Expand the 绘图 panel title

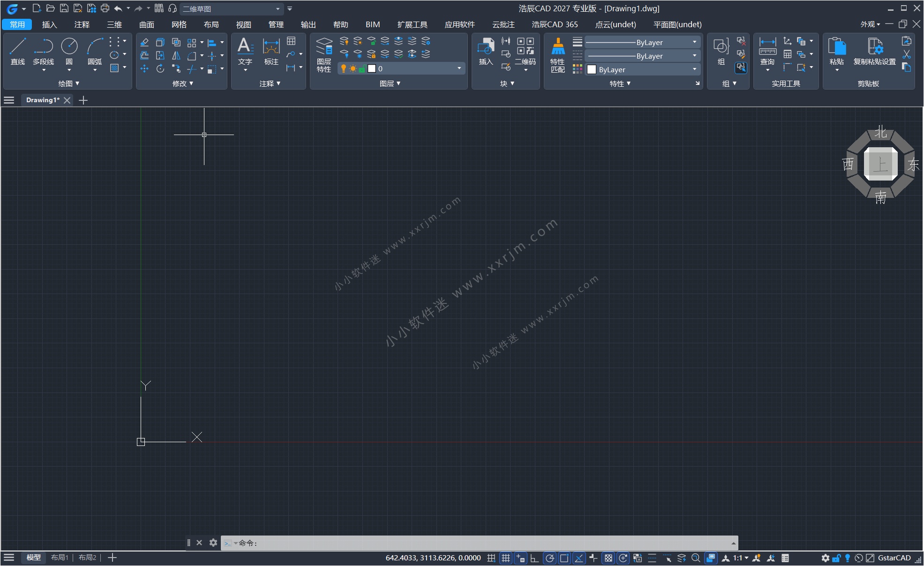pyautogui.click(x=68, y=83)
